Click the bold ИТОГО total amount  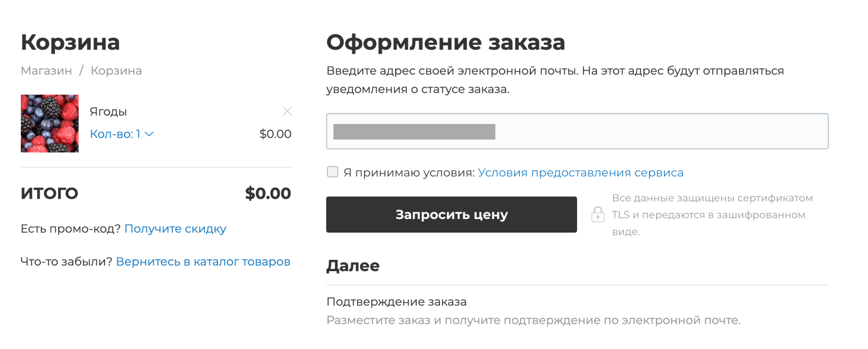pyautogui.click(x=268, y=193)
